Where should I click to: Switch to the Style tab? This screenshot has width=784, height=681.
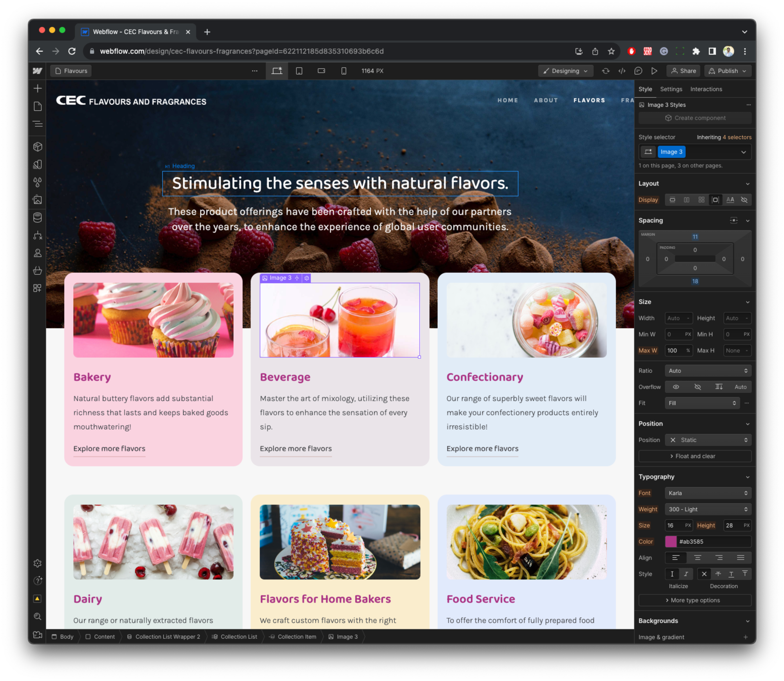click(645, 89)
